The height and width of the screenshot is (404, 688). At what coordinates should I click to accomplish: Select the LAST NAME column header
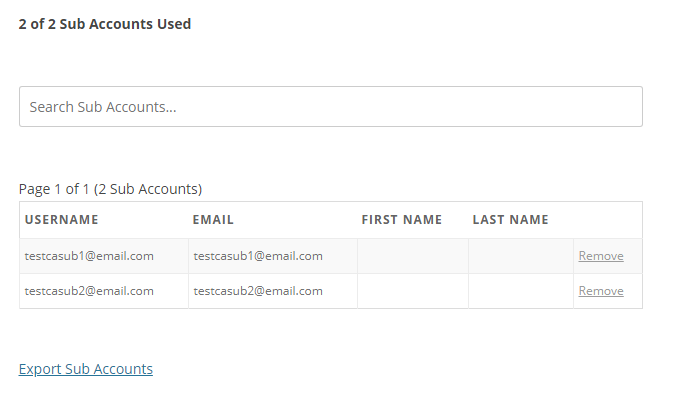tap(510, 219)
